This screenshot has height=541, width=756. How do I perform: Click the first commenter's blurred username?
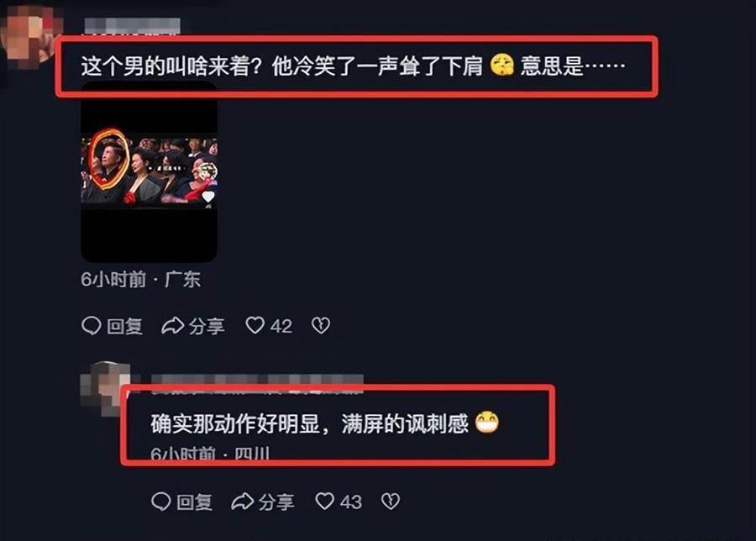click(x=132, y=26)
